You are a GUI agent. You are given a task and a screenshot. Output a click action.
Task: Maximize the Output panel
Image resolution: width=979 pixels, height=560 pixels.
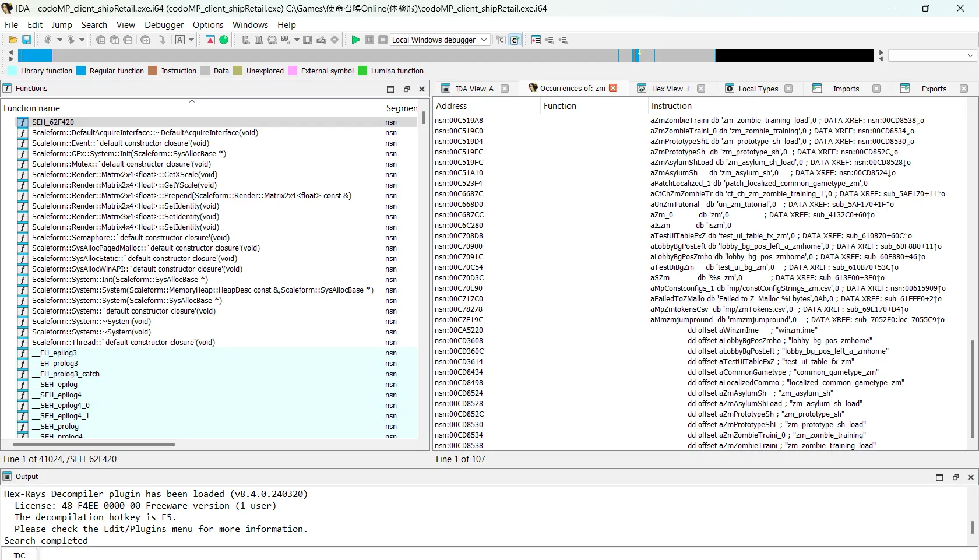click(939, 477)
